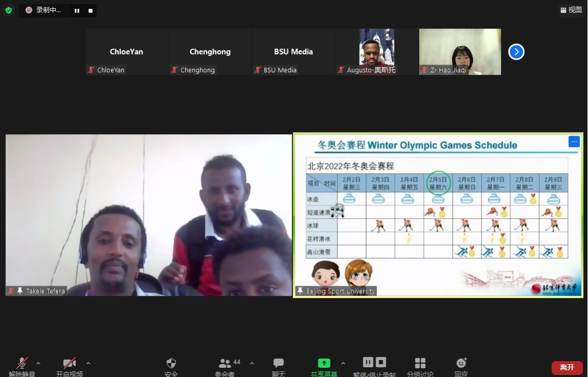Expand video options arrow beside the camera
Screen dimensions: 588x377
tap(89, 363)
